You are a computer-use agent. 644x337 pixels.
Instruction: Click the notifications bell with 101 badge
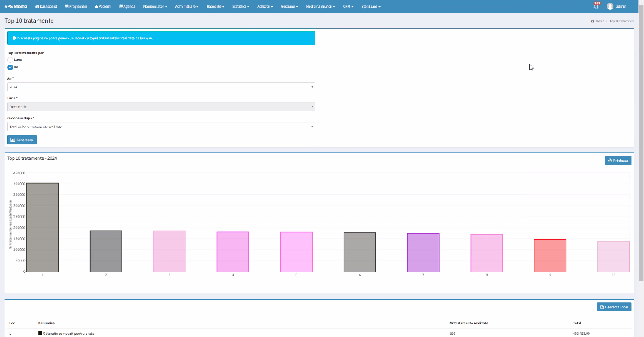point(596,6)
